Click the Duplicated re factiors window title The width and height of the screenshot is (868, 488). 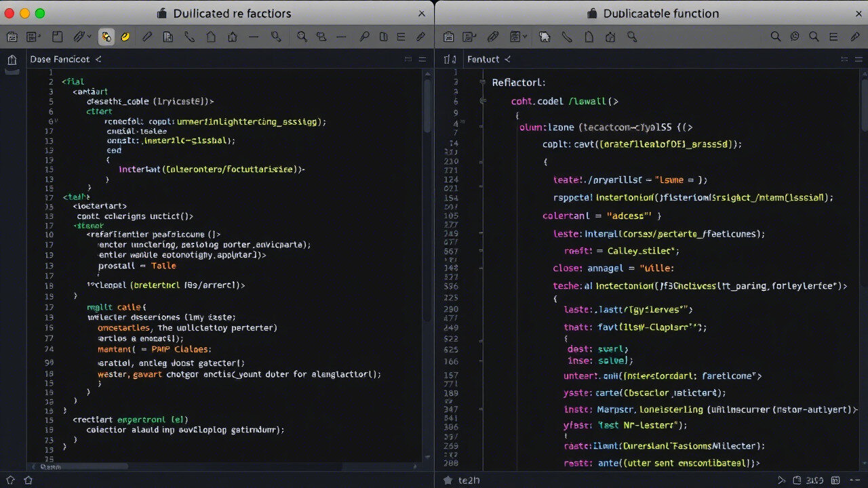(x=232, y=14)
